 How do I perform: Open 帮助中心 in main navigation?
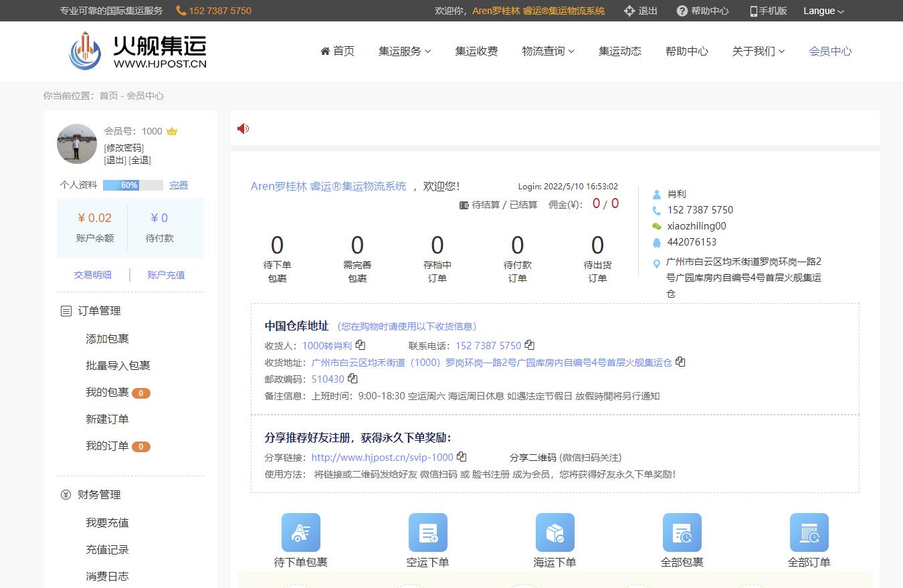point(687,51)
